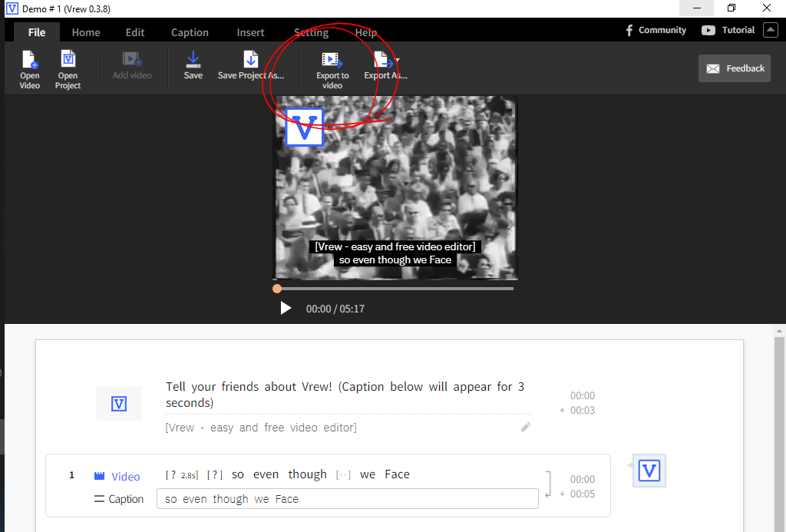786x532 pixels.
Task: Switch to the File tab
Action: tap(37, 32)
